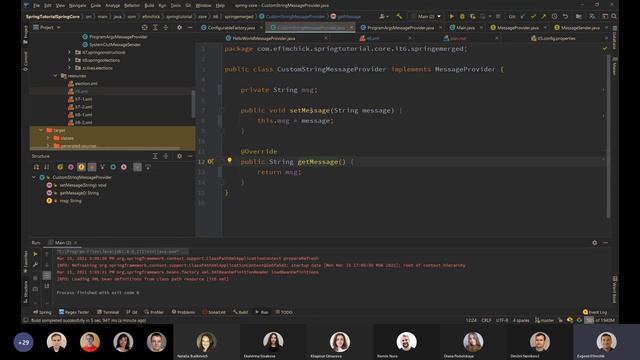Click the intention lightbulb on line 12

229,161
